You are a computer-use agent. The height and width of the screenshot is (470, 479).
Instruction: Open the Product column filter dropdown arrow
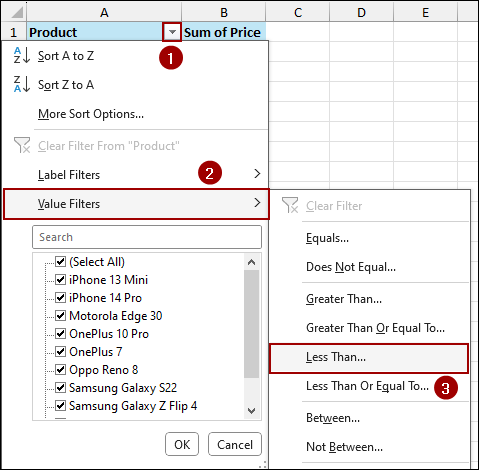coord(172,32)
